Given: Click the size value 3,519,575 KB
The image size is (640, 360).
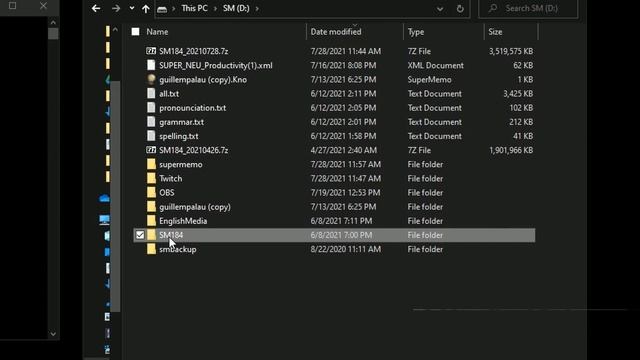Looking at the screenshot, I should click(x=511, y=51).
